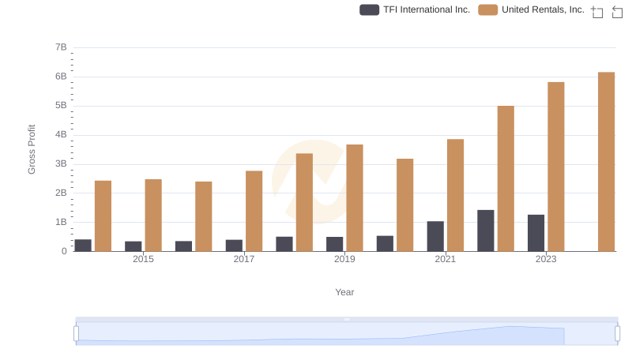This screenshot has height=364, width=632.
Task: Click the 5B y-axis label
Action: point(61,106)
